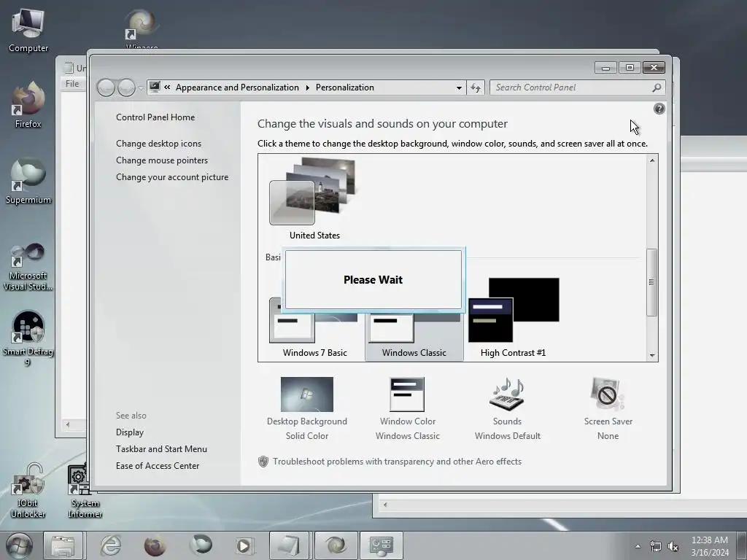
Task: Click left scroll arrow in lower background window
Action: pos(385,505)
